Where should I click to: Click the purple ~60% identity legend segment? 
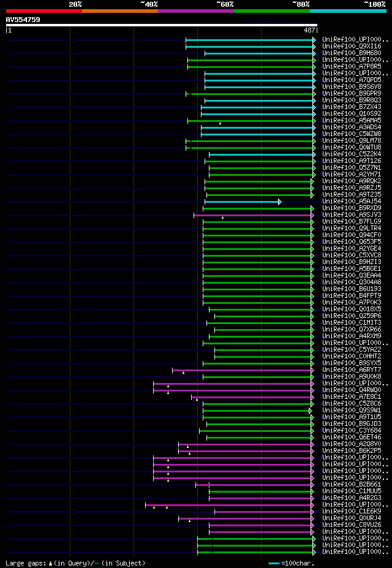point(196,11)
